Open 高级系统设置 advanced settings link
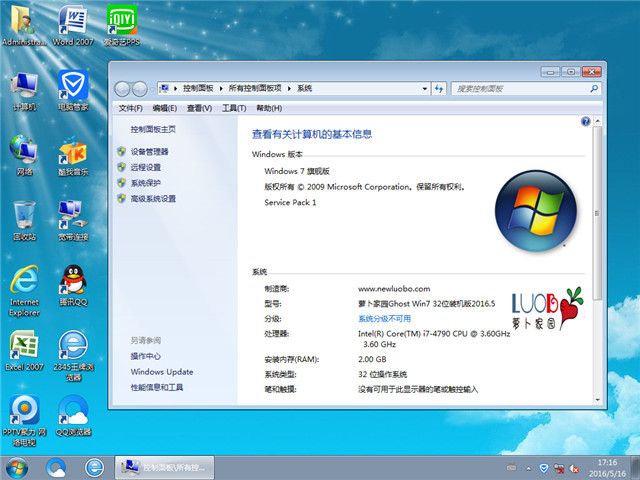This screenshot has width=640, height=480. 153,198
